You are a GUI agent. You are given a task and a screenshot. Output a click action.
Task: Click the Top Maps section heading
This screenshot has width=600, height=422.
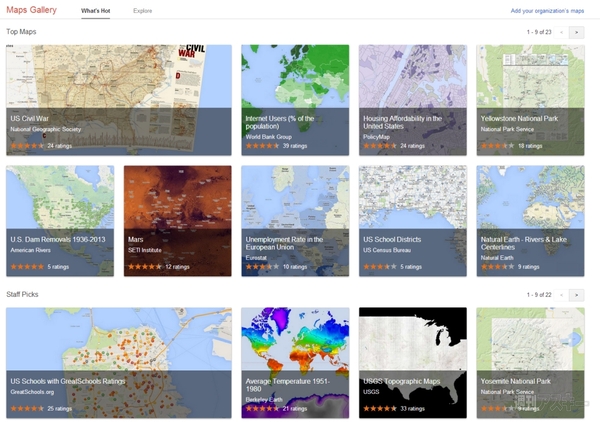(x=21, y=32)
